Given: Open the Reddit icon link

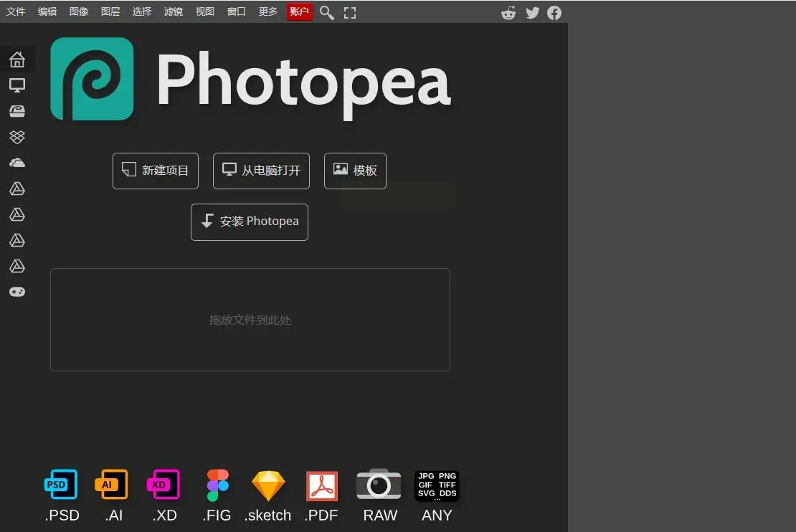Looking at the screenshot, I should pos(508,13).
